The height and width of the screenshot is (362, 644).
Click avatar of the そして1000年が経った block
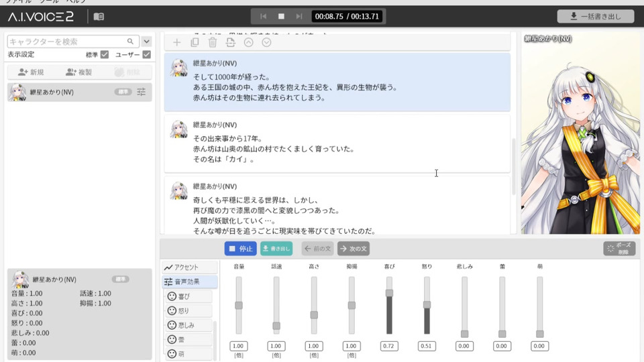179,68
